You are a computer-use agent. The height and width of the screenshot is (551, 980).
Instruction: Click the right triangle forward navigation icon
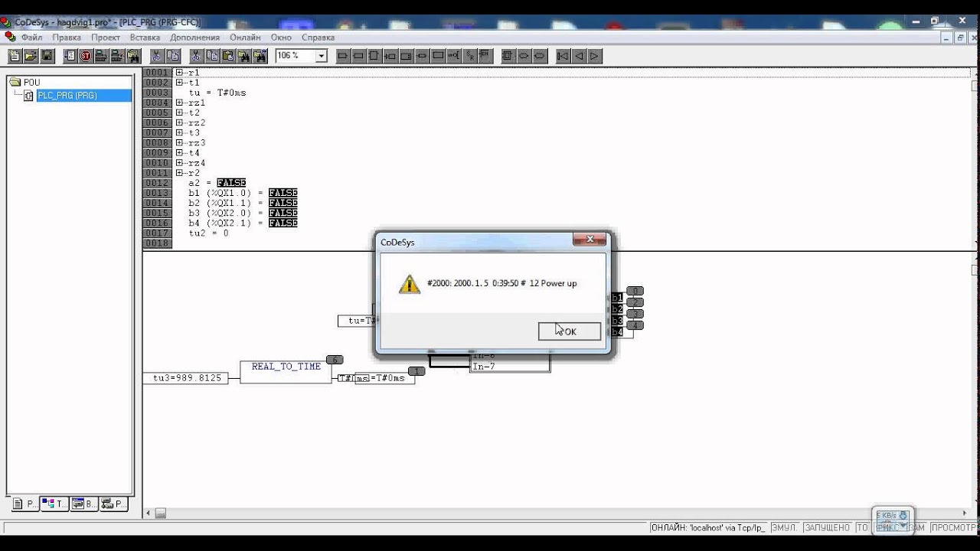tap(595, 56)
